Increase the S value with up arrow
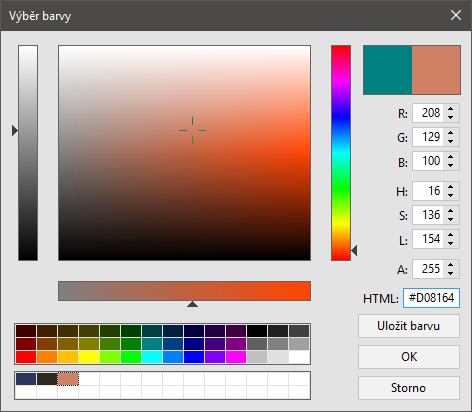472x412 pixels. (451, 211)
